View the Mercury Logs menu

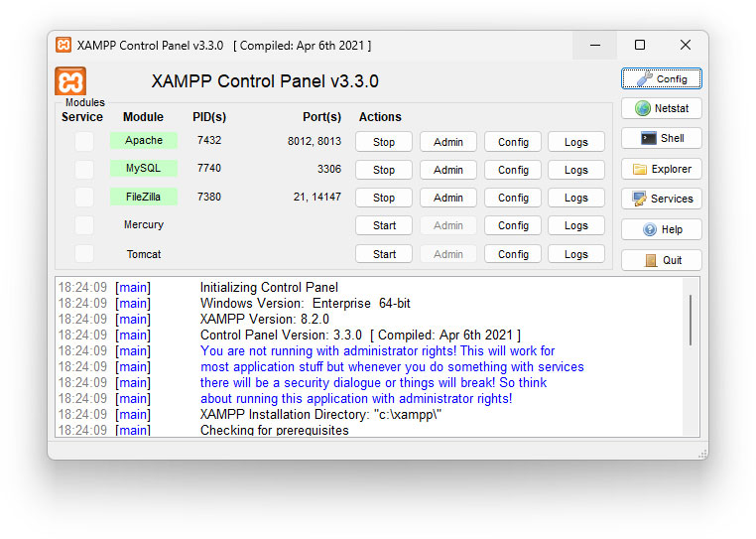[x=576, y=225]
